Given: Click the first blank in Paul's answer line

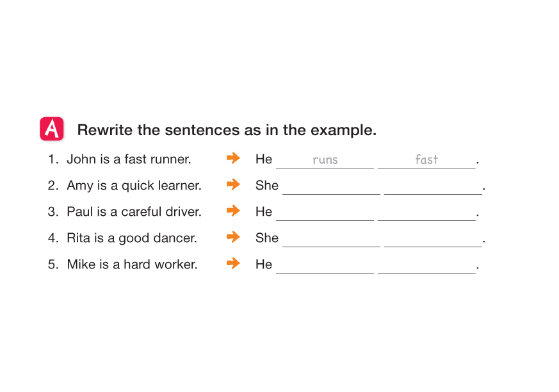Looking at the screenshot, I should (325, 213).
